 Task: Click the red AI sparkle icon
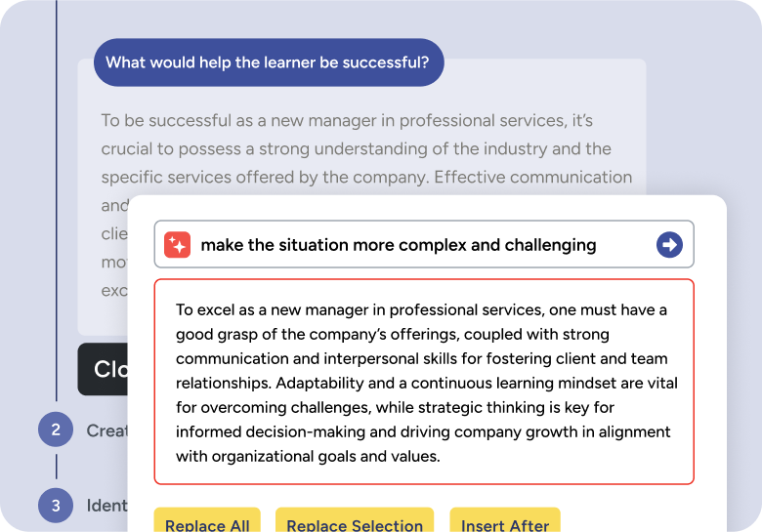tap(178, 245)
